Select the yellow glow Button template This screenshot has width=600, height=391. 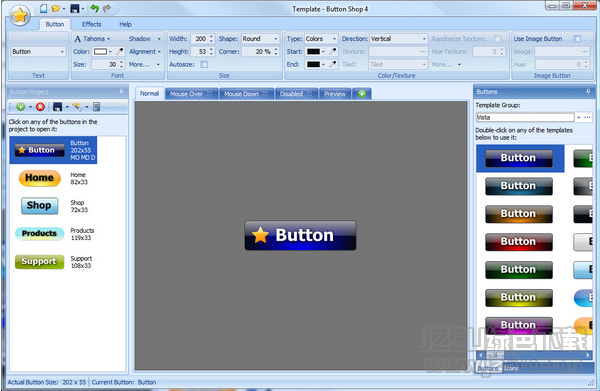point(518,298)
